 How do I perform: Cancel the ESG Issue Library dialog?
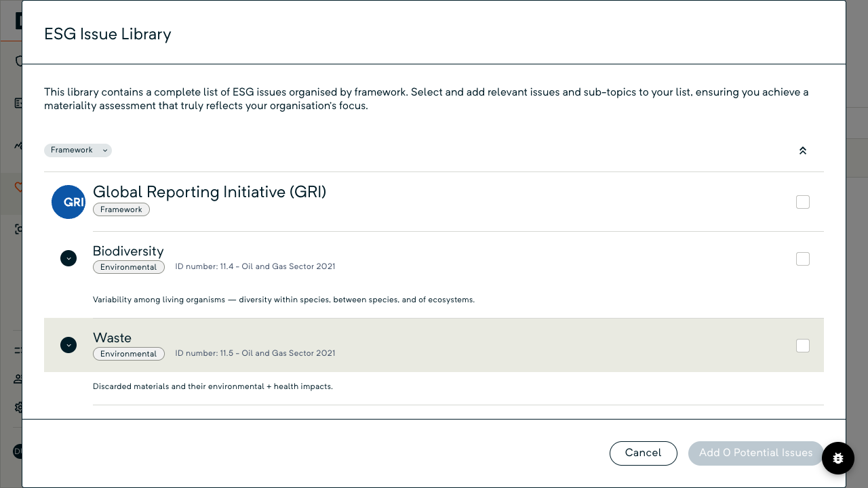coord(644,453)
